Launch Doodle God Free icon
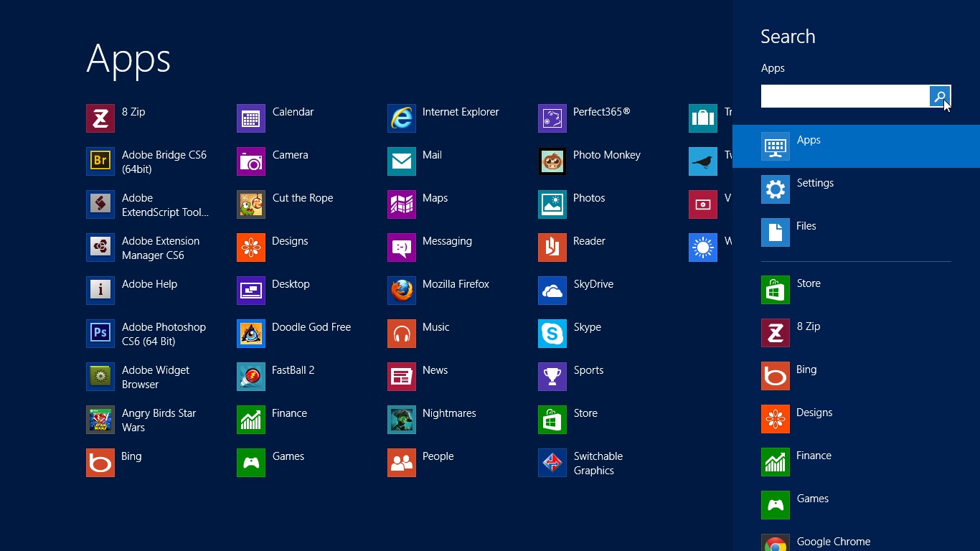 (x=251, y=334)
